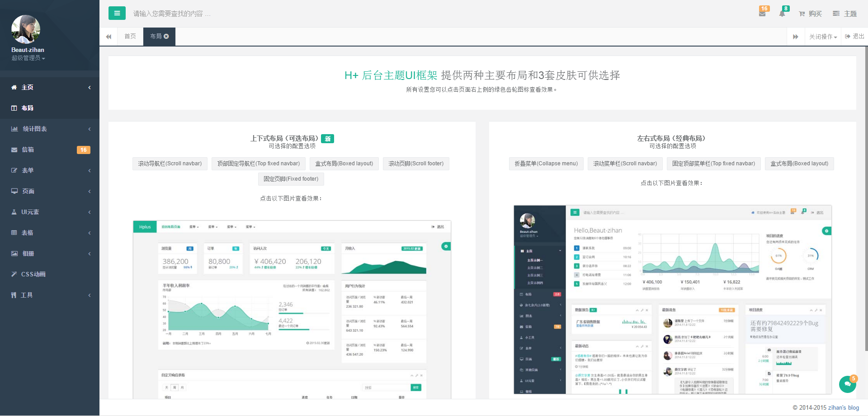Open the floating green chat bubble
The height and width of the screenshot is (416, 868).
pyautogui.click(x=847, y=384)
